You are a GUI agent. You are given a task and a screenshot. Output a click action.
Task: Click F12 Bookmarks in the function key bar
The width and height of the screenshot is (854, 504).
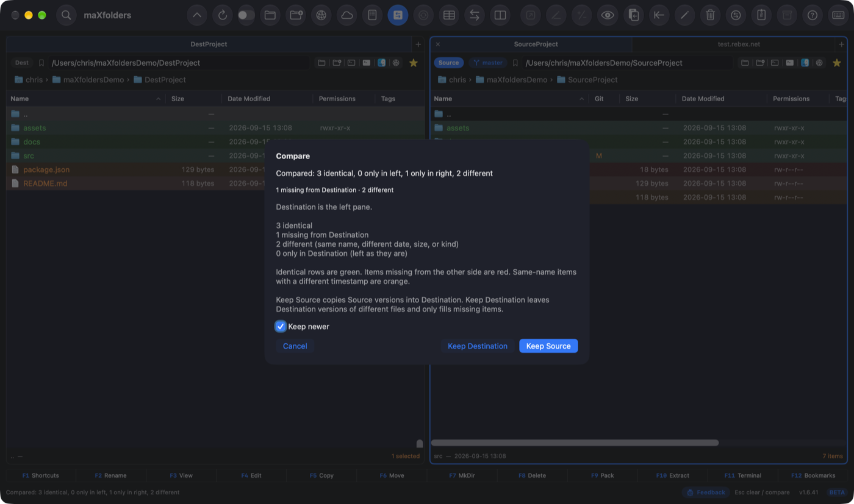813,475
